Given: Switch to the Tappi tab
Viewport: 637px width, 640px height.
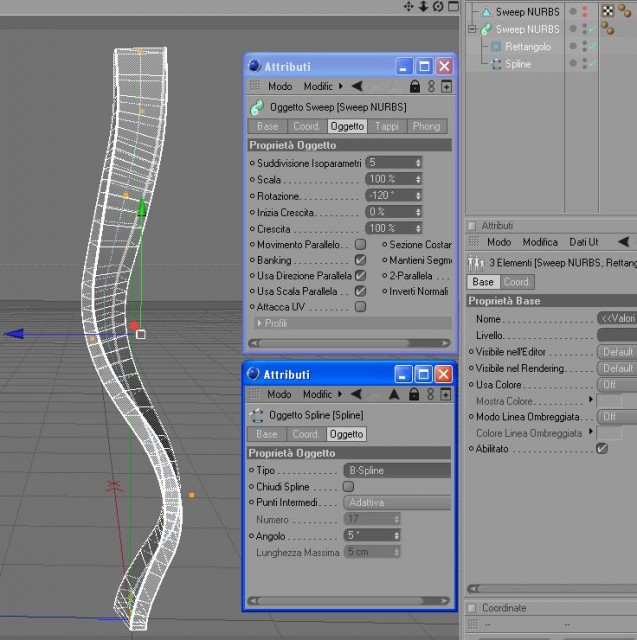Looking at the screenshot, I should (387, 127).
